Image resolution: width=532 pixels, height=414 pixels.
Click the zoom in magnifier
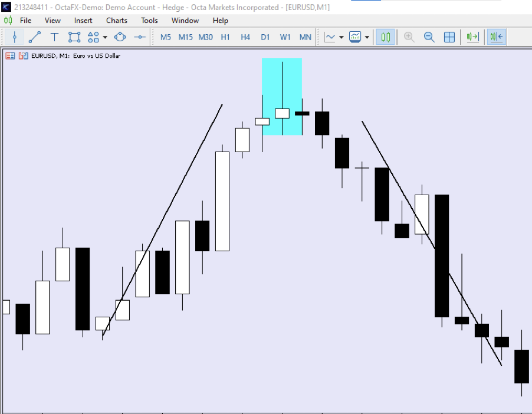409,37
